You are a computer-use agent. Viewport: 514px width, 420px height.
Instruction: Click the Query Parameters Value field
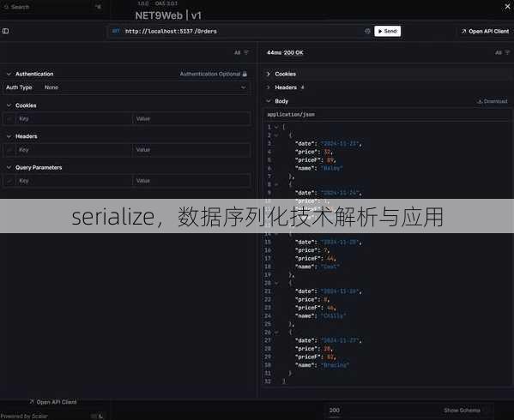[191, 181]
